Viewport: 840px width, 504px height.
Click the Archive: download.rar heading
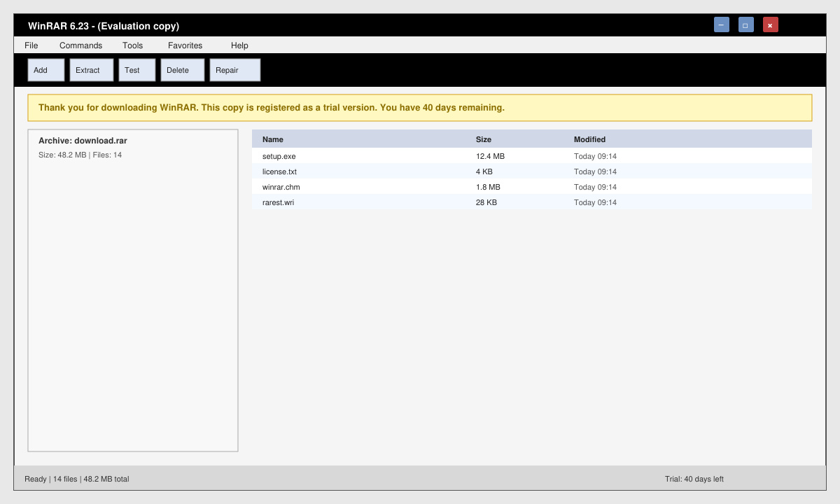pyautogui.click(x=83, y=141)
